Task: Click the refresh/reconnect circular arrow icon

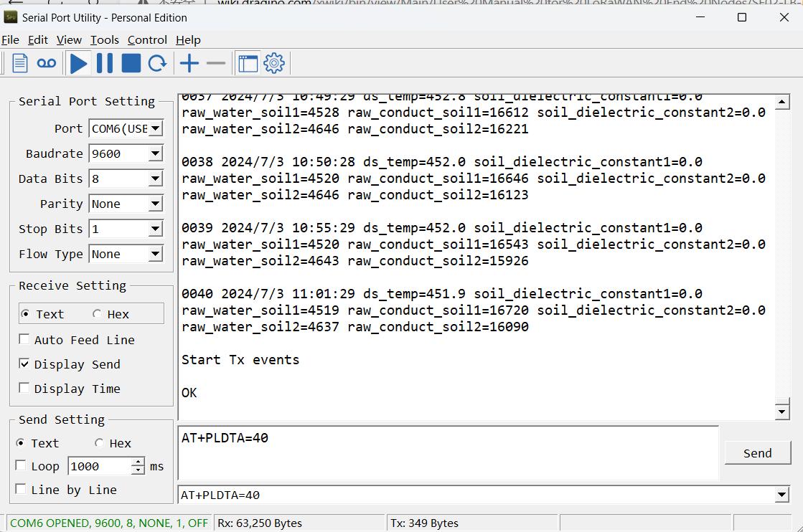Action: coord(157,63)
